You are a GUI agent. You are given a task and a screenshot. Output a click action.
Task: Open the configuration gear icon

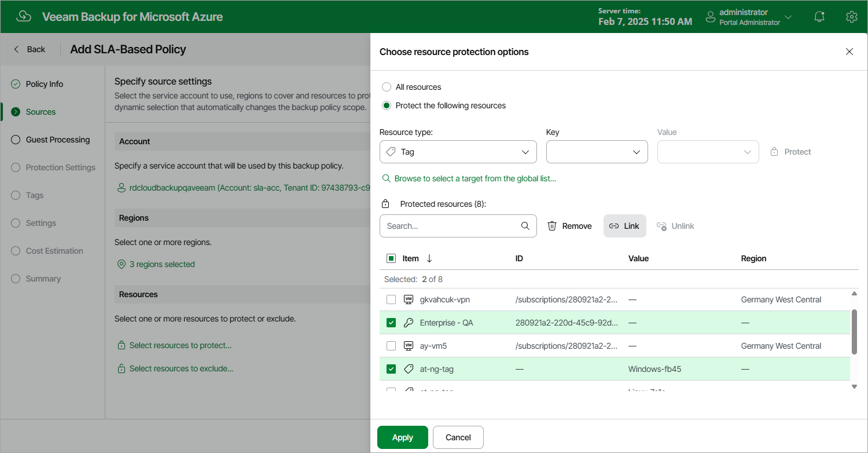pyautogui.click(x=851, y=17)
